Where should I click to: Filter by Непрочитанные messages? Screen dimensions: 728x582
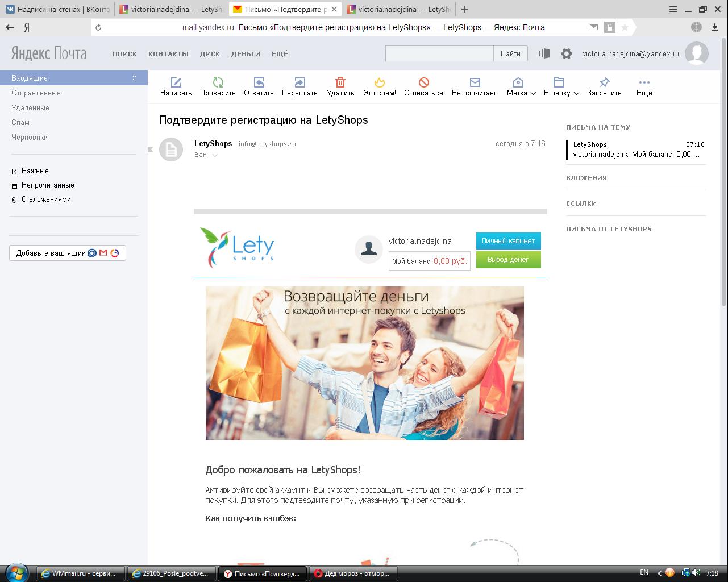coord(48,185)
